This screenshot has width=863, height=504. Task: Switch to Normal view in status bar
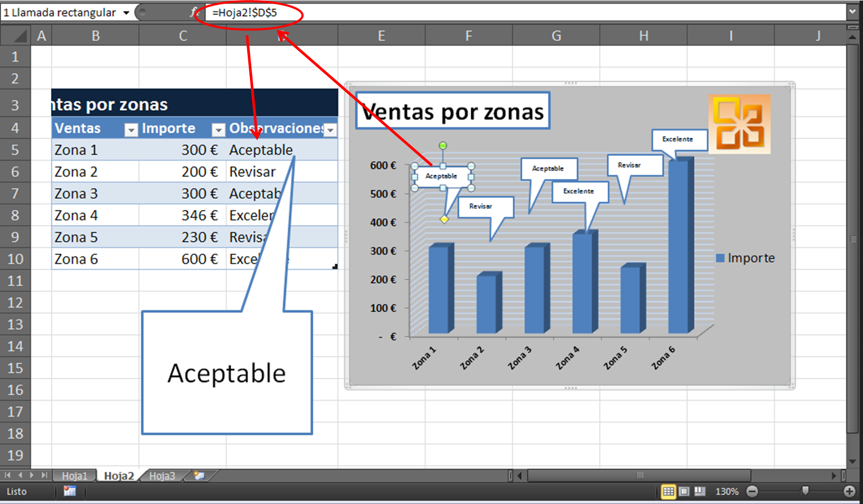tap(668, 491)
